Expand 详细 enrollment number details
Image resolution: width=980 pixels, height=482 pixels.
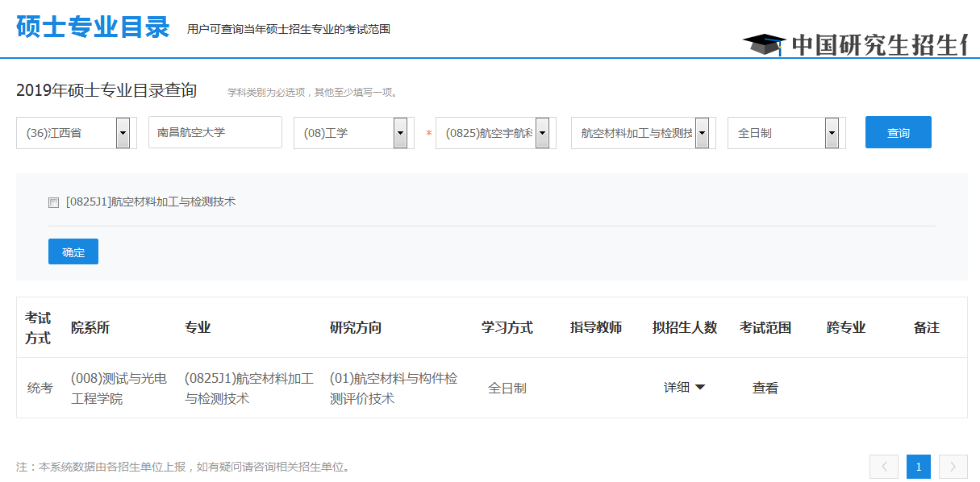click(x=684, y=388)
